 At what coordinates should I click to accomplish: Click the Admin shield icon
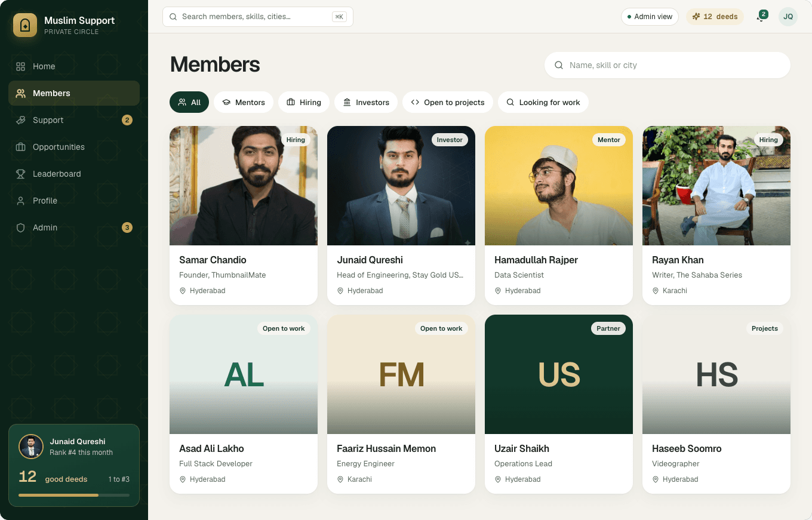pyautogui.click(x=21, y=227)
